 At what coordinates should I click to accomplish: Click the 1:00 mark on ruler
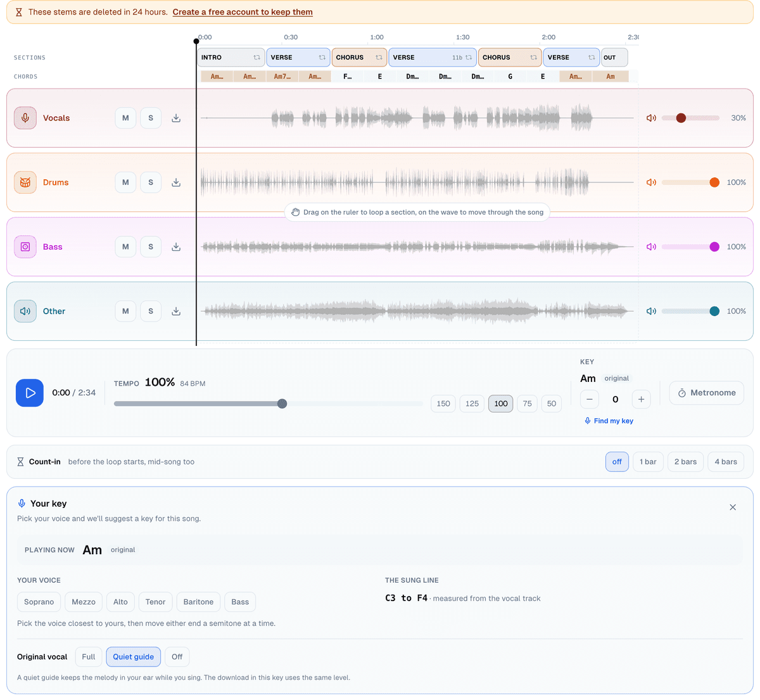[377, 37]
